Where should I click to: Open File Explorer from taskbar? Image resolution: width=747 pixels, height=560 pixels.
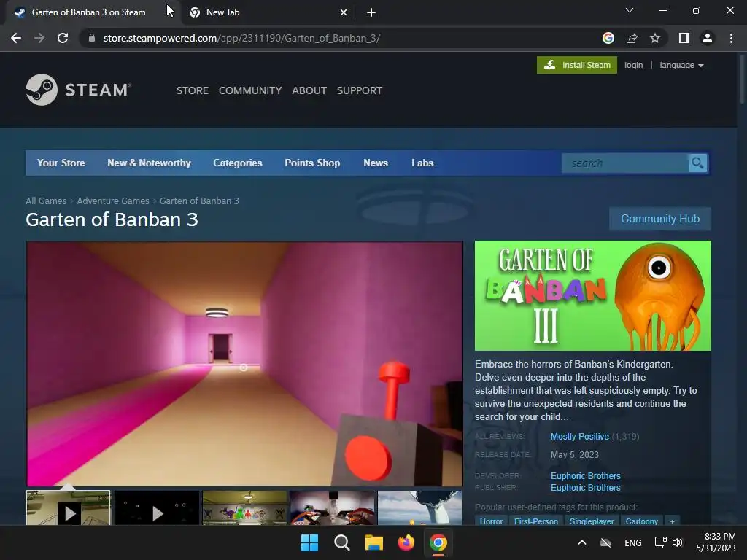[x=374, y=542]
